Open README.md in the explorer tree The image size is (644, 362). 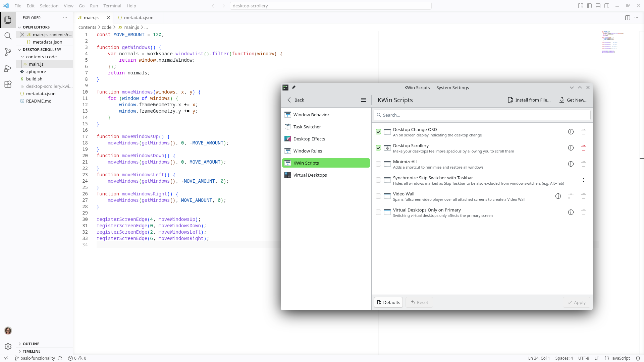45,101
